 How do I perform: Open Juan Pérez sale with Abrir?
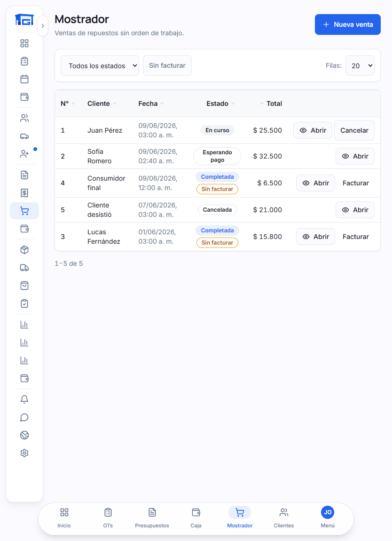[x=313, y=130]
